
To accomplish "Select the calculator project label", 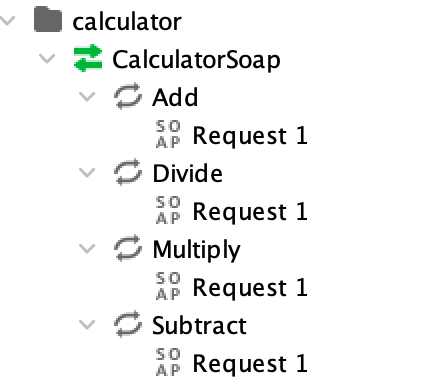I will (127, 22).
